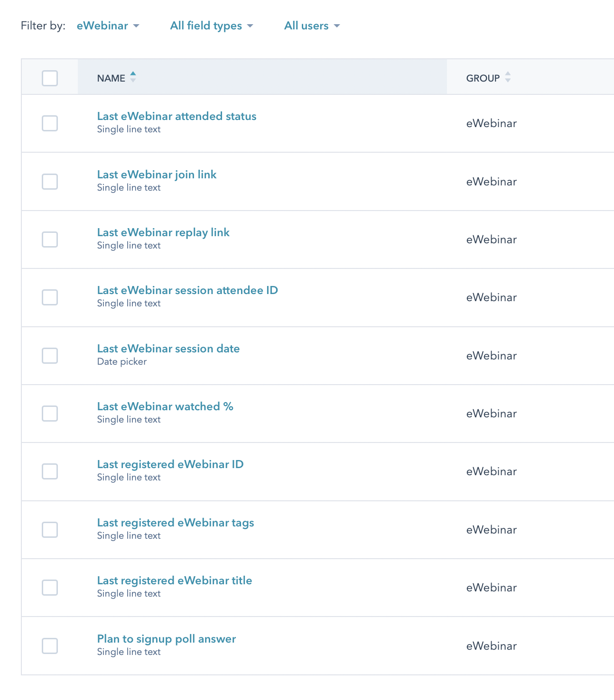Check the Last eWebinar attended status row
This screenshot has width=614, height=700.
pyautogui.click(x=50, y=123)
